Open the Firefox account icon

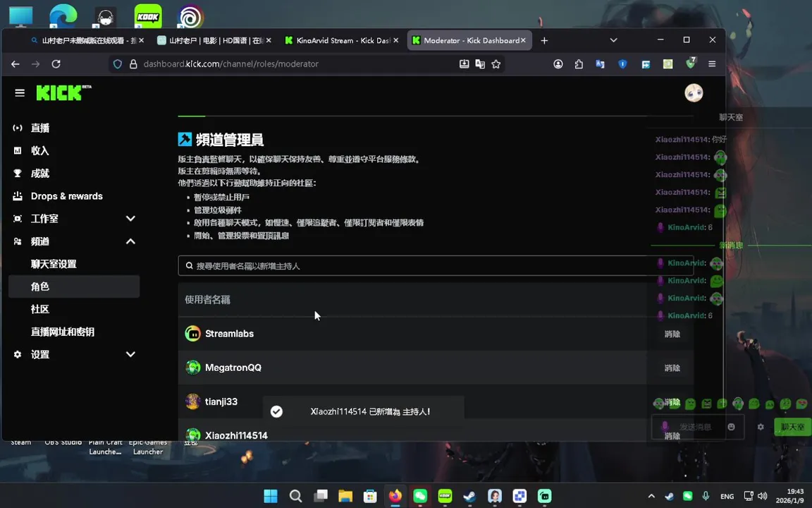point(558,64)
